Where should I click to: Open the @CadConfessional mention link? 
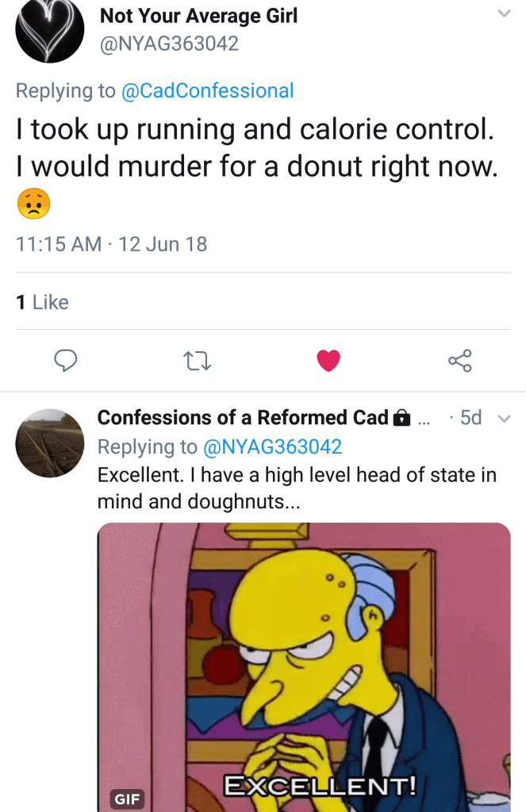[207, 90]
